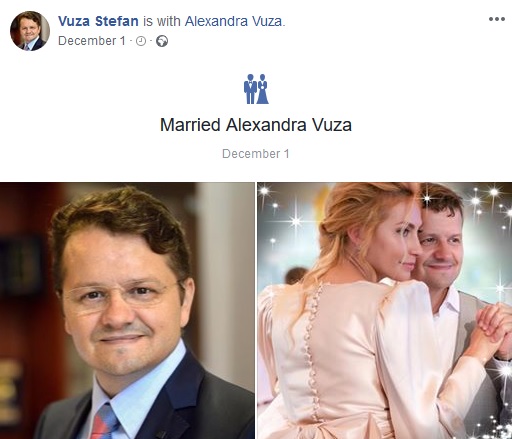
Task: Open the left portrait photo of man in suit
Action: [127, 310]
